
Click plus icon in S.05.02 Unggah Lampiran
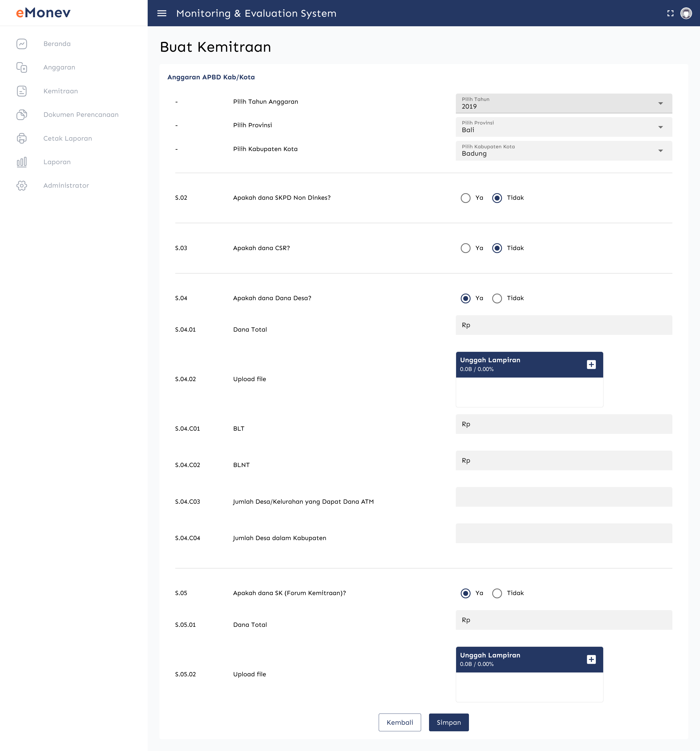pos(591,659)
